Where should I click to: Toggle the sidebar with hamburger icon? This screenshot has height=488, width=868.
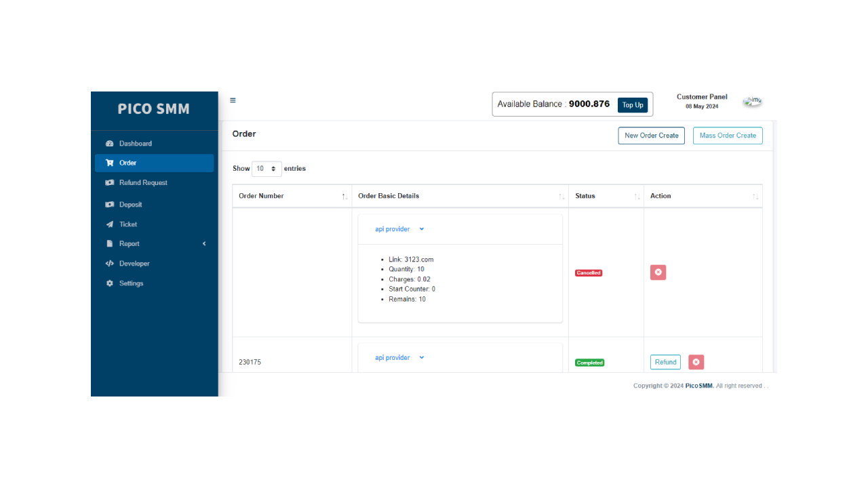233,100
